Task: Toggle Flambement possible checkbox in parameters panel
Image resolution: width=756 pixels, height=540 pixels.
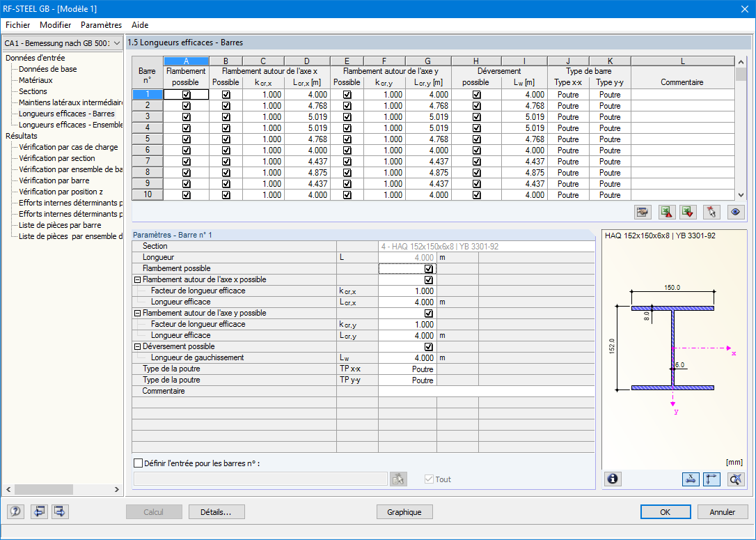Action: 428,269
